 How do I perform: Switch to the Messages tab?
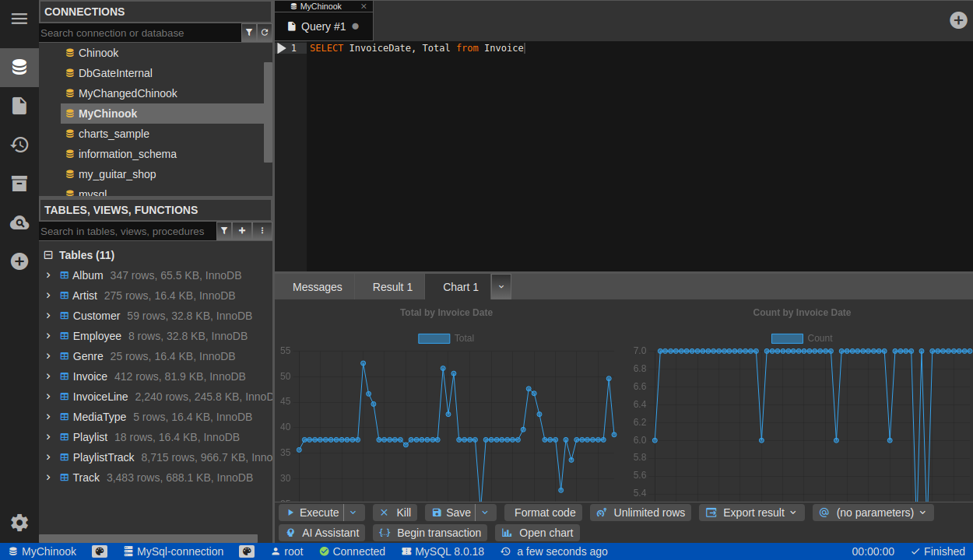pos(317,287)
